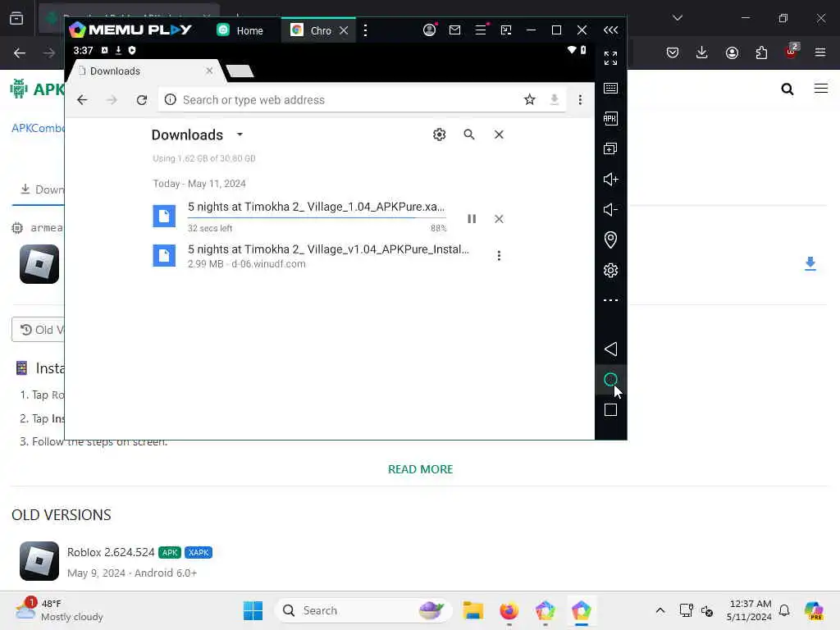The height and width of the screenshot is (630, 840).
Task: Open the multi-instance icon in MEmu sidebar
Action: click(x=610, y=149)
